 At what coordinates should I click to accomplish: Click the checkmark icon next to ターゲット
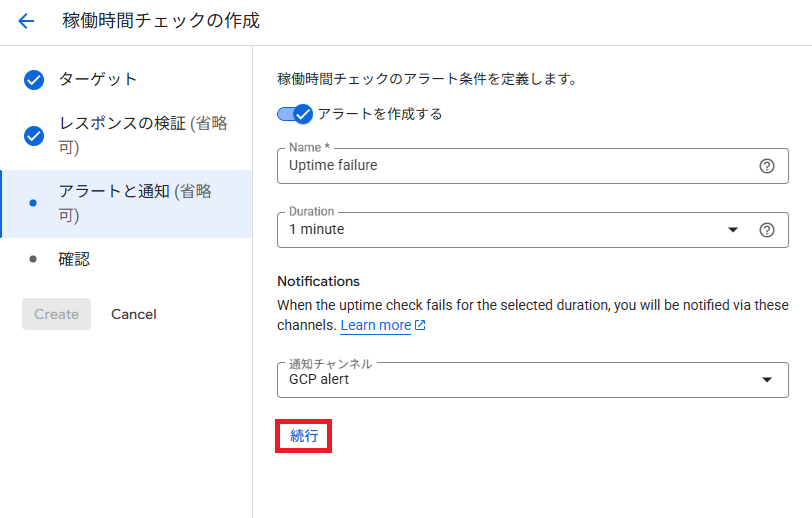[x=34, y=80]
